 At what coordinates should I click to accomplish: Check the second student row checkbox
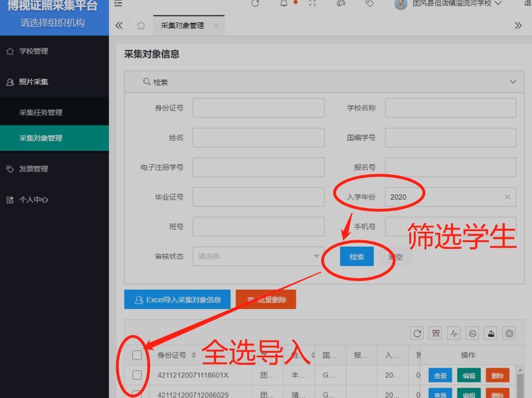click(136, 393)
